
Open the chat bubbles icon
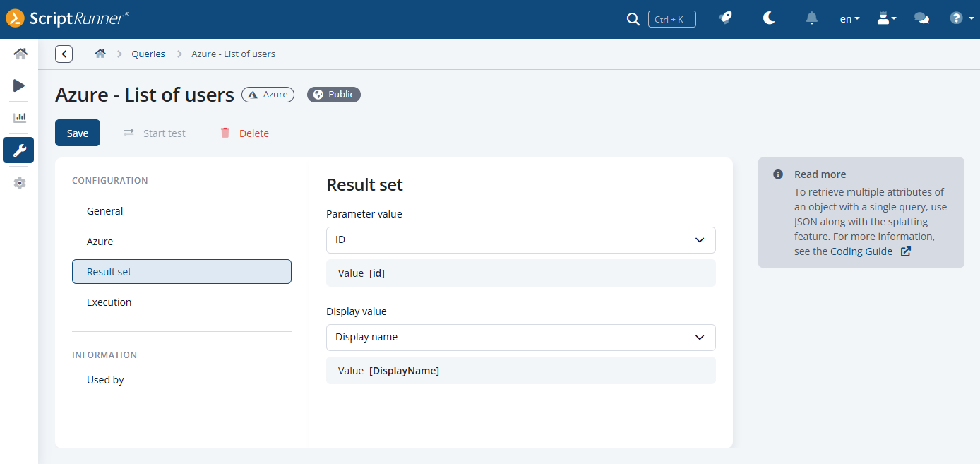(x=921, y=19)
